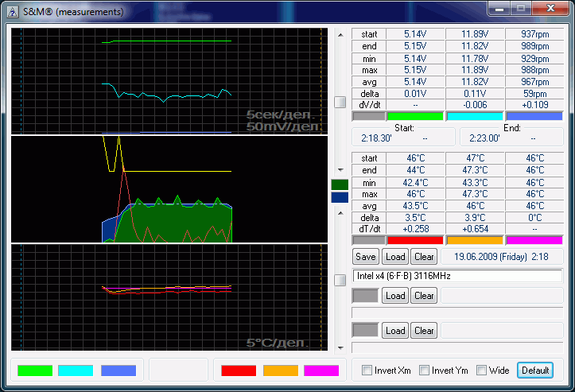Click the cyan swatch in the voltage table
This screenshot has height=392, width=575.
point(475,116)
